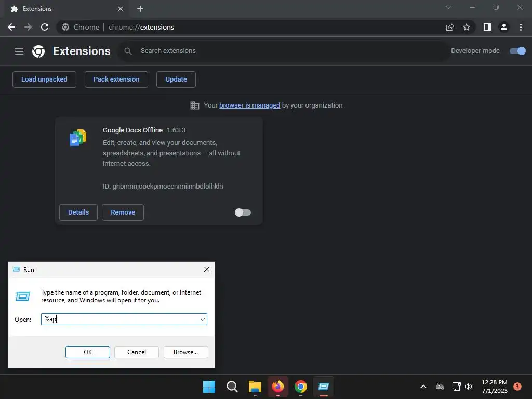Open Firefox from the taskbar
The image size is (532, 399).
[x=278, y=387]
